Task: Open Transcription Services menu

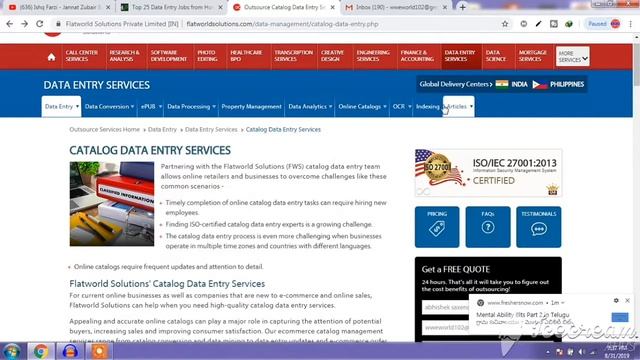Action: click(x=293, y=56)
